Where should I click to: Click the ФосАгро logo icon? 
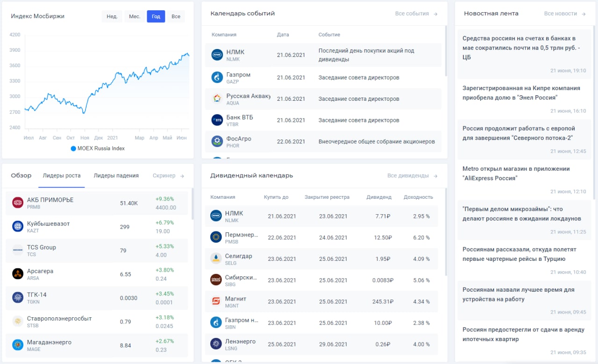(217, 141)
